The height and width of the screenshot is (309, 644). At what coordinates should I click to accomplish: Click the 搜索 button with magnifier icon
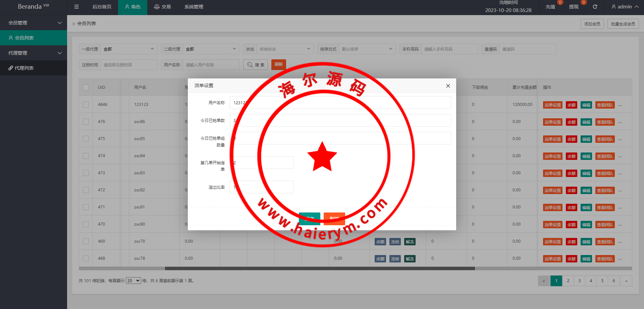(x=256, y=65)
